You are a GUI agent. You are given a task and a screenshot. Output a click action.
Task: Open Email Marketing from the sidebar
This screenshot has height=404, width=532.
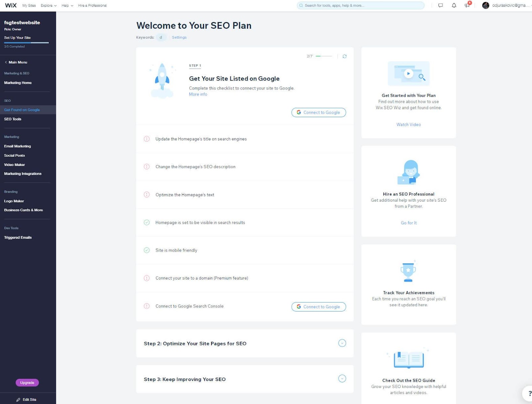point(17,146)
